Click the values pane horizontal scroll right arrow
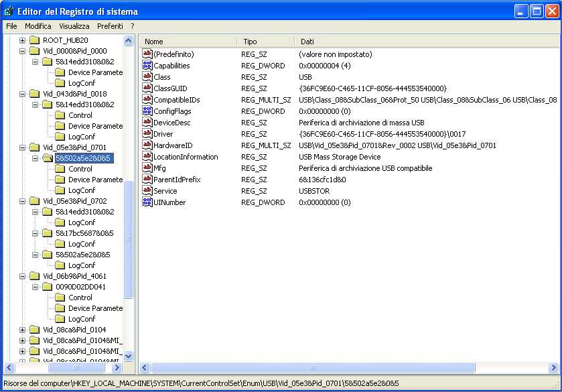This screenshot has height=392, width=562. 553,368
